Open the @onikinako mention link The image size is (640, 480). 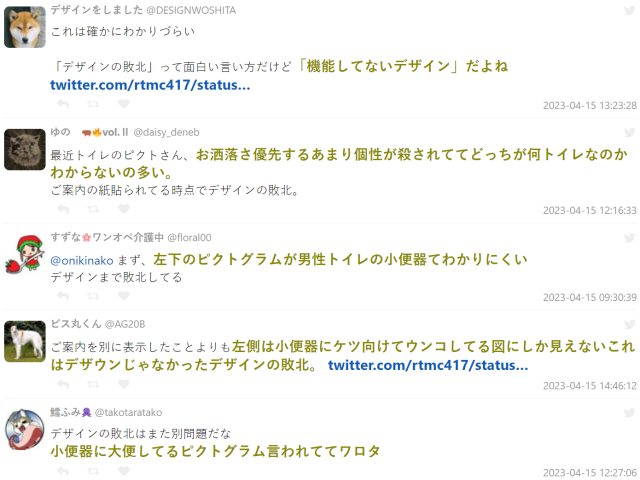(82, 260)
